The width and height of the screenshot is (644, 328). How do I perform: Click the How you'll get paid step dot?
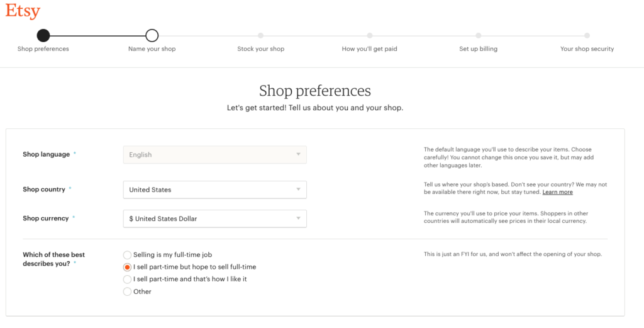(370, 35)
